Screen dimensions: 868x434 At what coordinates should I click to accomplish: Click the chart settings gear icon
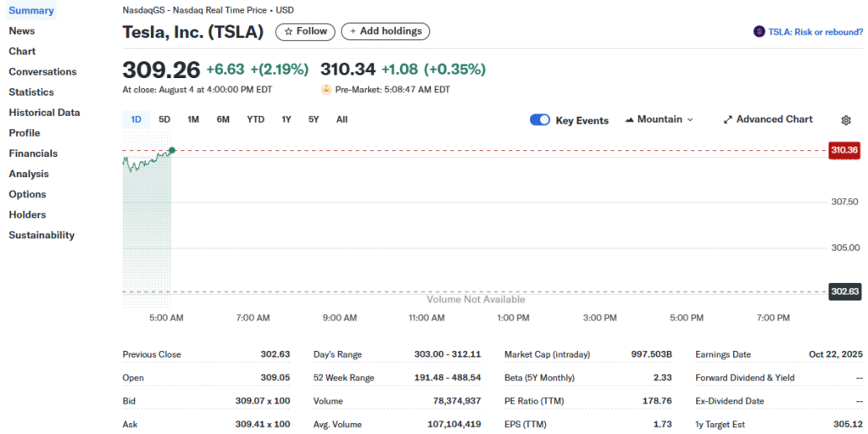[845, 120]
